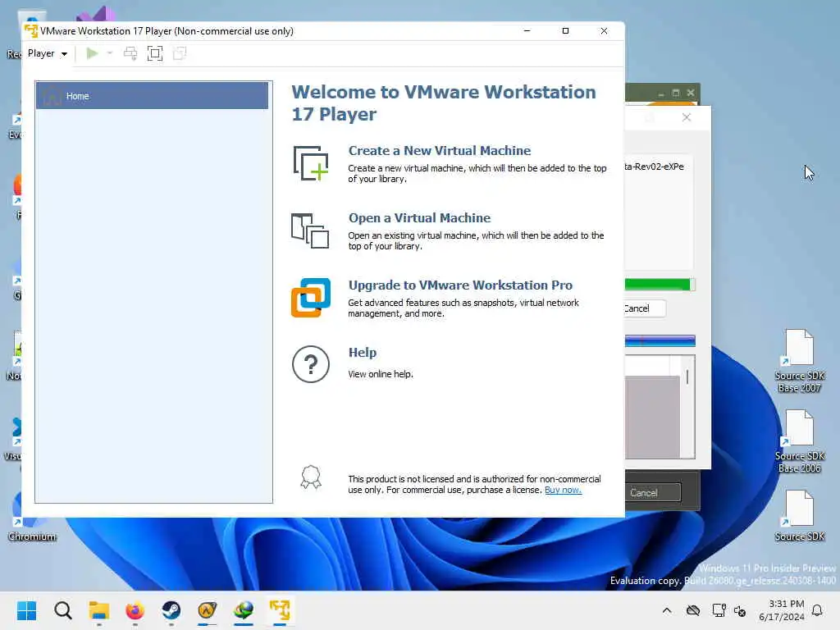Launch Firefox from the taskbar
840x630 pixels.
click(x=135, y=610)
